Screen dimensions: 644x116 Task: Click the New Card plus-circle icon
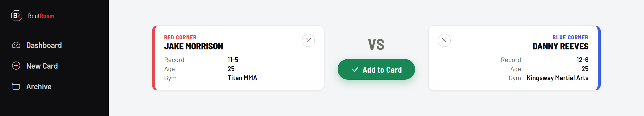coord(16,66)
